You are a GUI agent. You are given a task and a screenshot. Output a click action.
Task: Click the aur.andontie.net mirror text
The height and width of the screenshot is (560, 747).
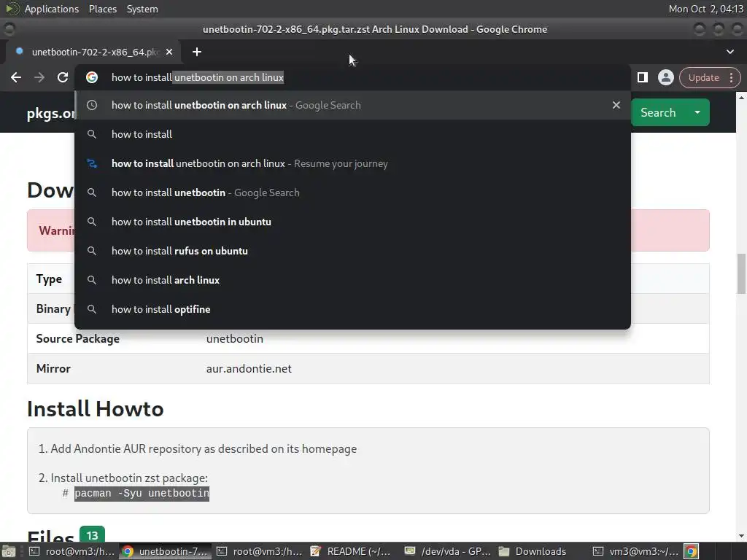249,368
